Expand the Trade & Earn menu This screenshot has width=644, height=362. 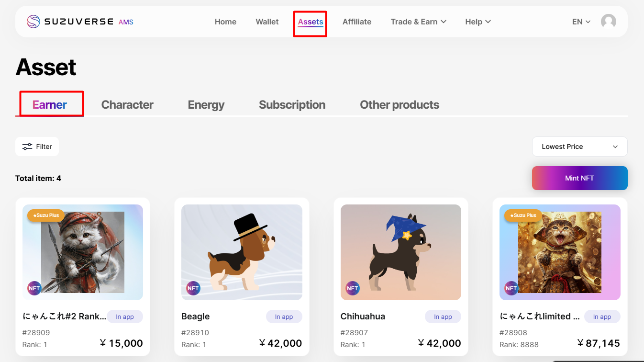[x=418, y=22]
